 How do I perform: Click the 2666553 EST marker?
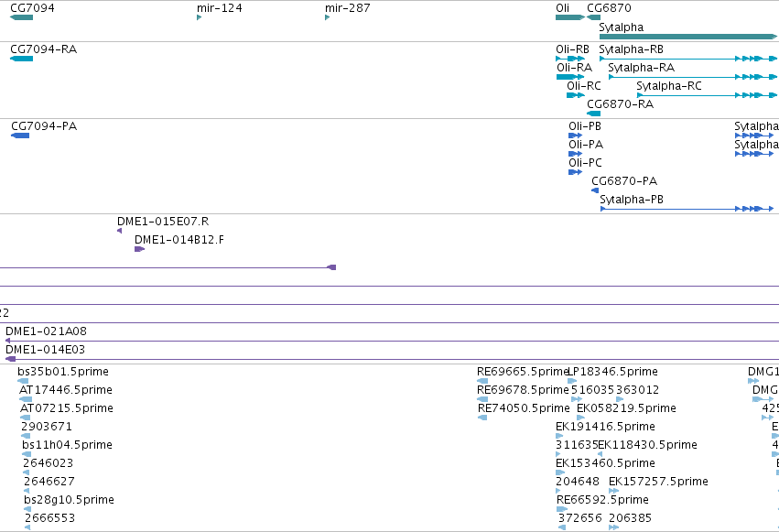pyautogui.click(x=27, y=527)
